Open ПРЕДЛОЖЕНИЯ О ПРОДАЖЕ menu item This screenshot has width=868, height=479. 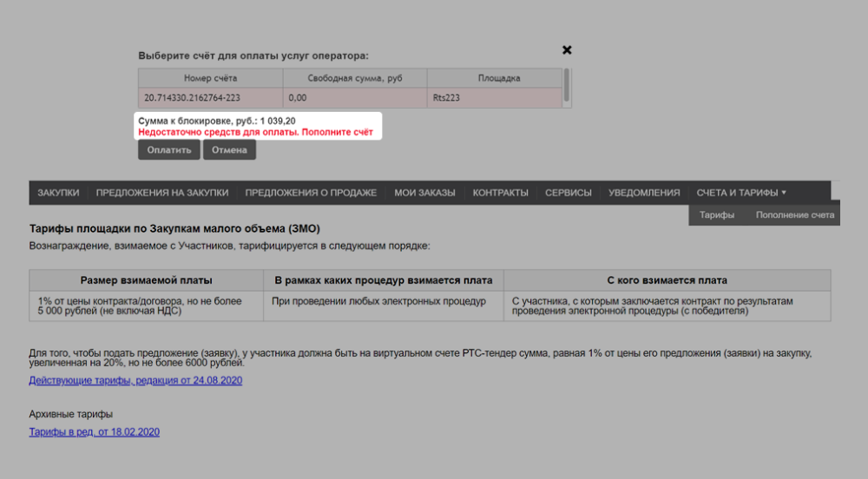(311, 193)
